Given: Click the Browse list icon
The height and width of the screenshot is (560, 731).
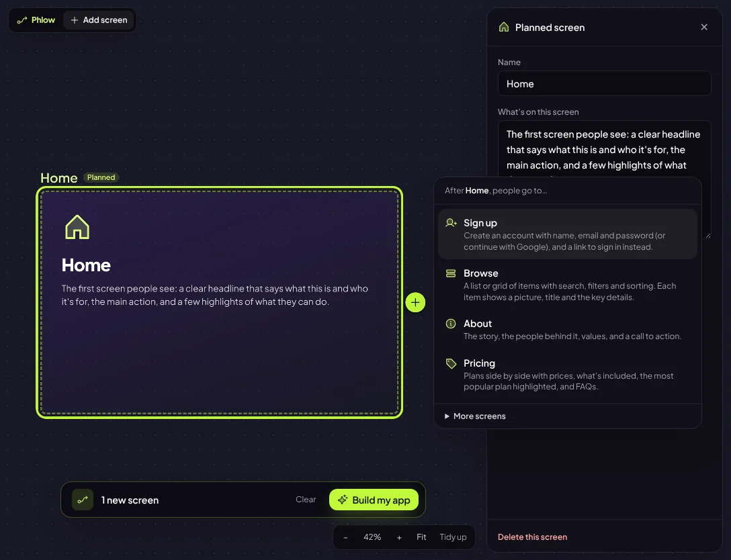Looking at the screenshot, I should pyautogui.click(x=451, y=273).
